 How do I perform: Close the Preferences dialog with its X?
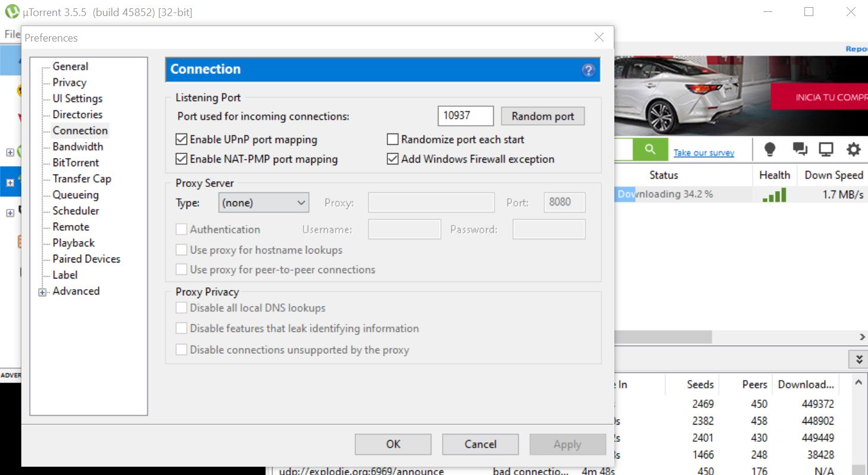coord(599,37)
